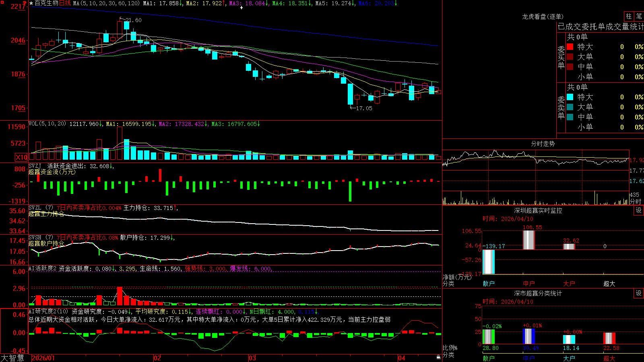
Task: Click the dark red 大单 swatch under 委买单
Action: (x=570, y=57)
